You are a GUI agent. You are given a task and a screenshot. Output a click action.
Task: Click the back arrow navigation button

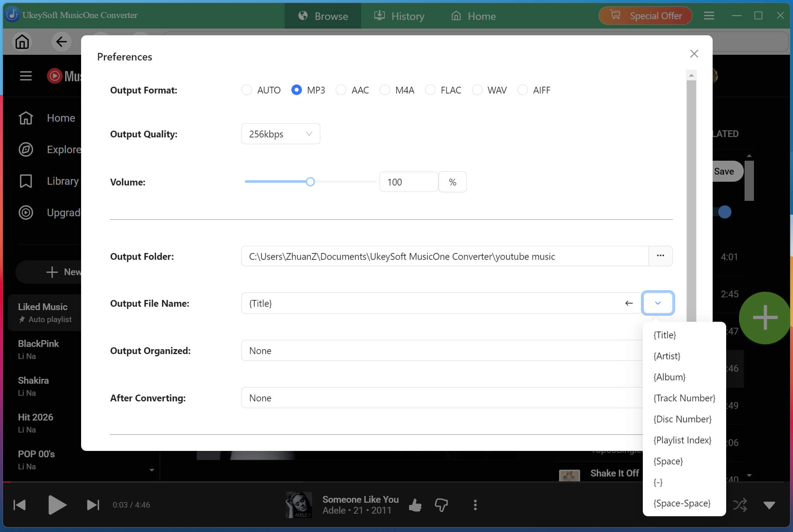click(61, 42)
